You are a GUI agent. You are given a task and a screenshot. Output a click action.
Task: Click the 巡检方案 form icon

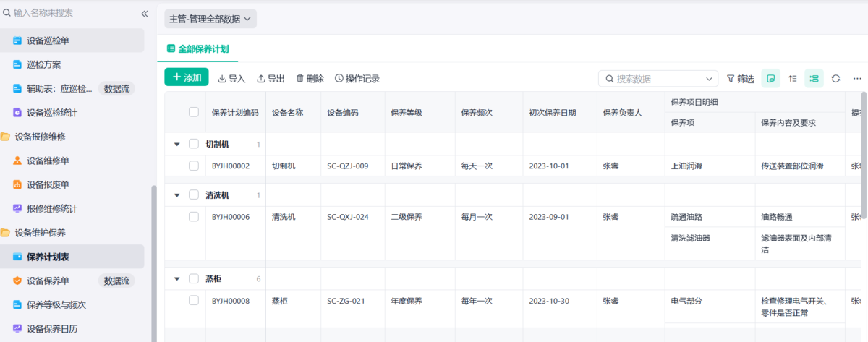17,64
